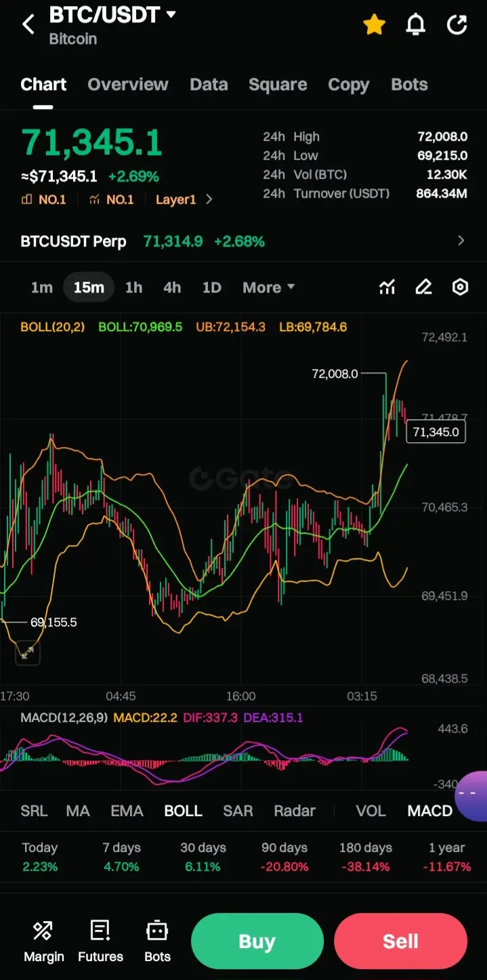Image resolution: width=487 pixels, height=980 pixels.
Task: Tap the 72,008.0 high marker on chart
Action: pos(335,374)
